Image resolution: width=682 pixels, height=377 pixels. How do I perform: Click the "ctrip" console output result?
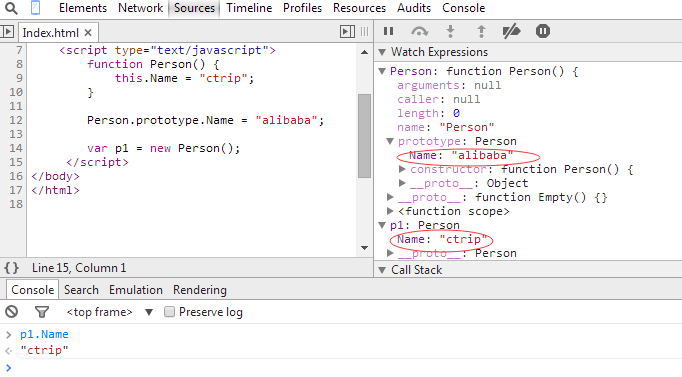(44, 350)
